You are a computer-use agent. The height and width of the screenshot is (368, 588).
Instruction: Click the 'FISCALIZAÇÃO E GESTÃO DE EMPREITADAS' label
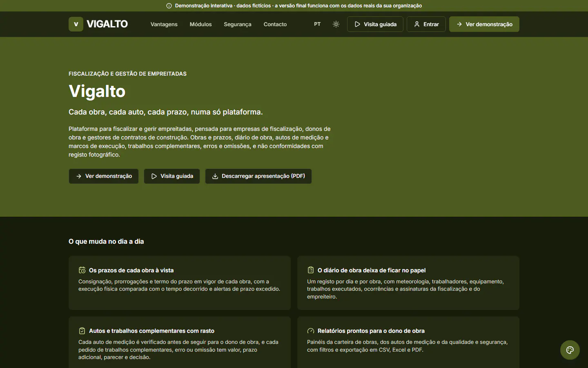click(x=127, y=74)
